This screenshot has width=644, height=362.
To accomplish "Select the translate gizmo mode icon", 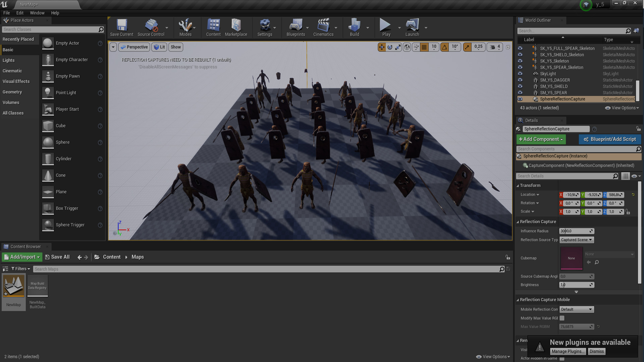I will pyautogui.click(x=382, y=47).
